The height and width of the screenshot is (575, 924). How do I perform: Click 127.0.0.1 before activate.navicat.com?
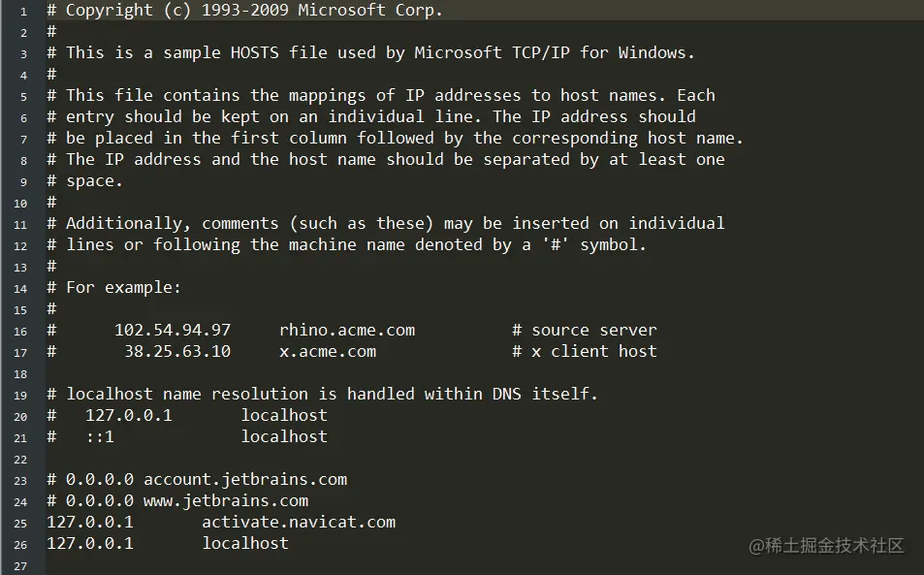(x=90, y=522)
